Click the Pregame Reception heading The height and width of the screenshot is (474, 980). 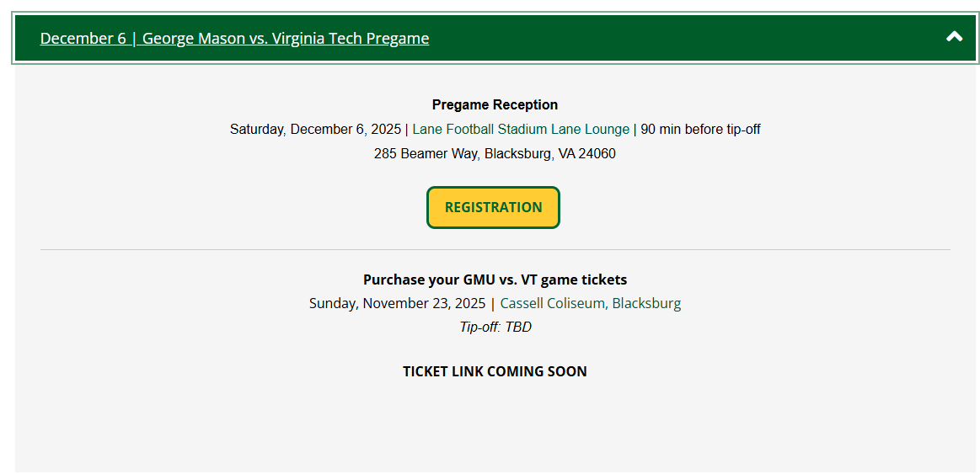pos(495,105)
